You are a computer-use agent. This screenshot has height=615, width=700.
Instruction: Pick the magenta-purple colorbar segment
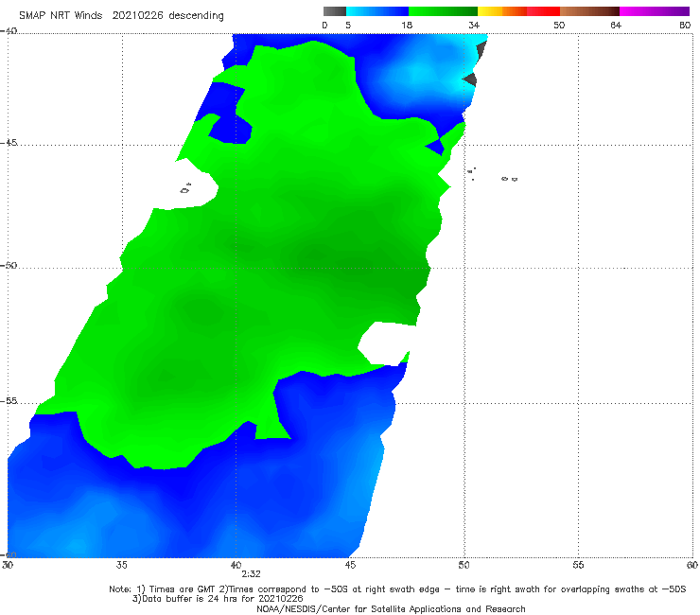pyautogui.click(x=655, y=11)
